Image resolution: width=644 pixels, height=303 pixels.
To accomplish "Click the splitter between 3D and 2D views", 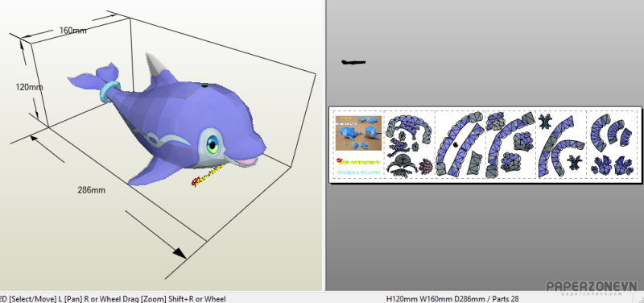I will coord(324,146).
